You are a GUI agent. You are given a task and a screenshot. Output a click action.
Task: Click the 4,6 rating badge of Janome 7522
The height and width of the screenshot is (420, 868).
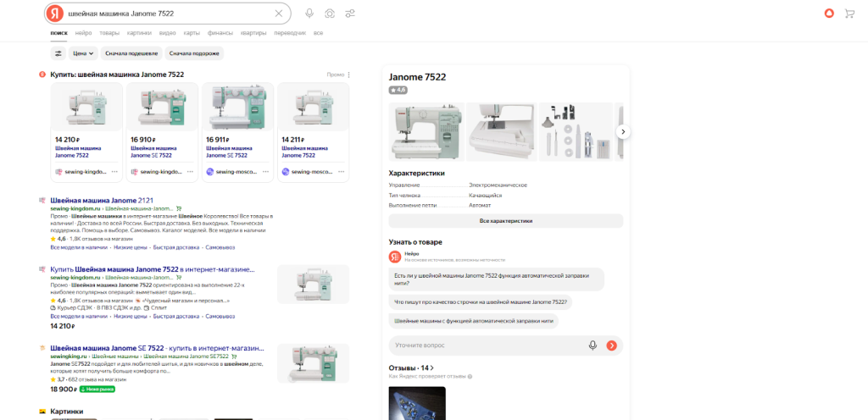coord(398,90)
